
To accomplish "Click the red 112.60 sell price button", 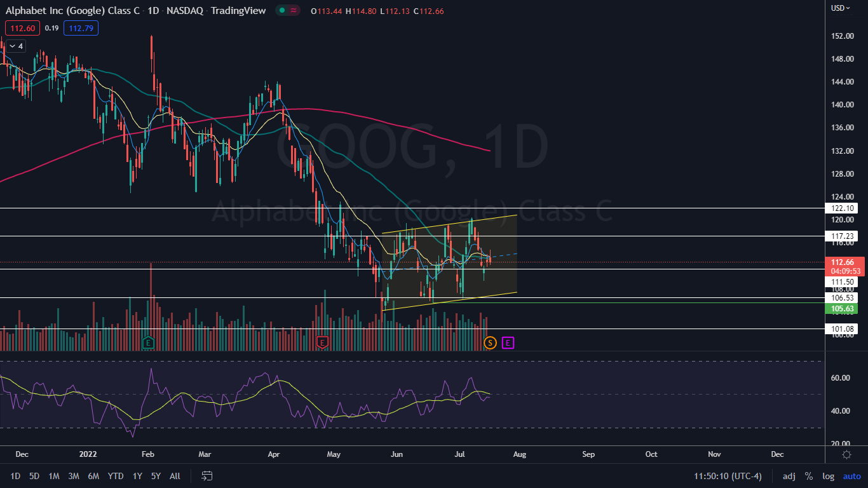I will (x=22, y=28).
